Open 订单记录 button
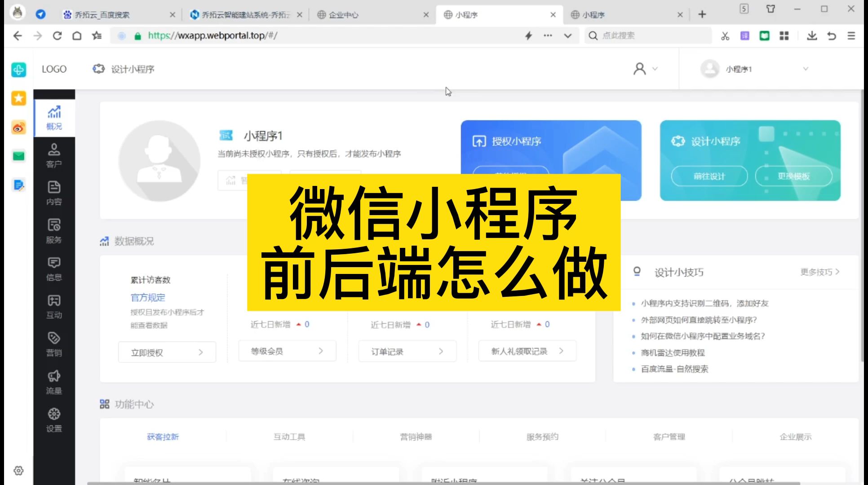Screen dimensions: 868x485 click(407, 351)
